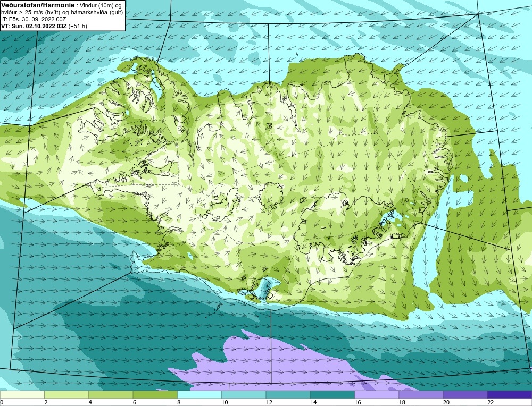Click the 12–14 m/s teal legend swatch
The height and width of the screenshot is (406, 532).
(x=288, y=394)
